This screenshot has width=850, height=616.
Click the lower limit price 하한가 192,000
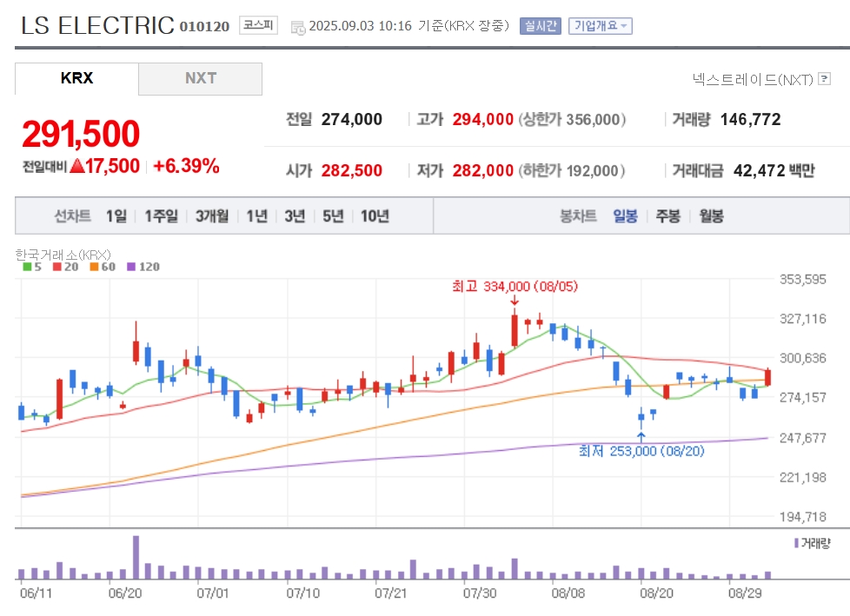pos(572,171)
